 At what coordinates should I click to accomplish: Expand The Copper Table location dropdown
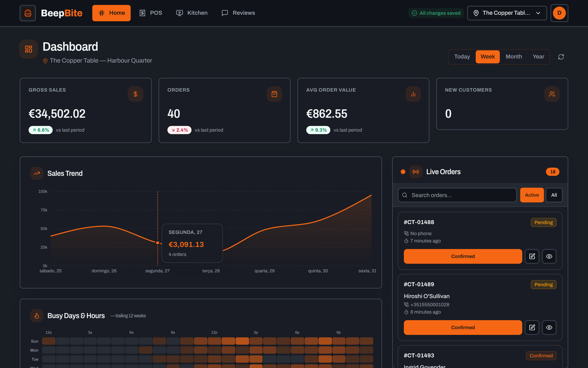(507, 13)
